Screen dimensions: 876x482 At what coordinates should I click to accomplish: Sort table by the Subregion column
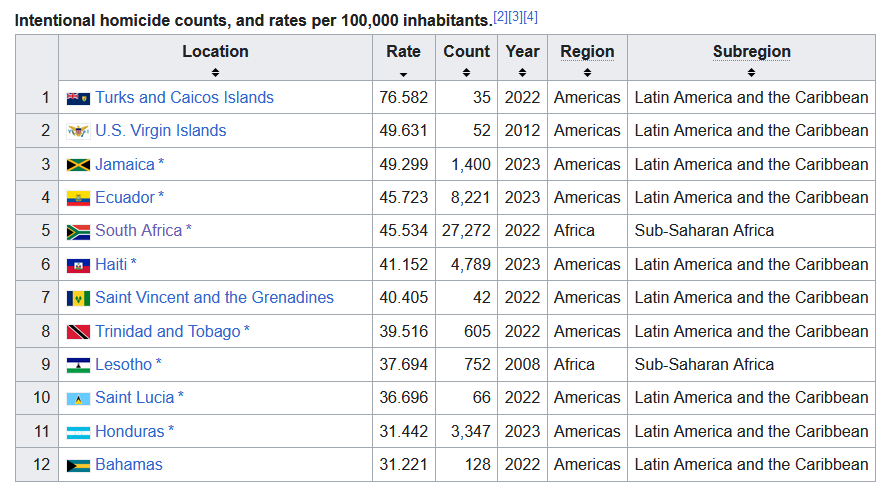point(751,58)
